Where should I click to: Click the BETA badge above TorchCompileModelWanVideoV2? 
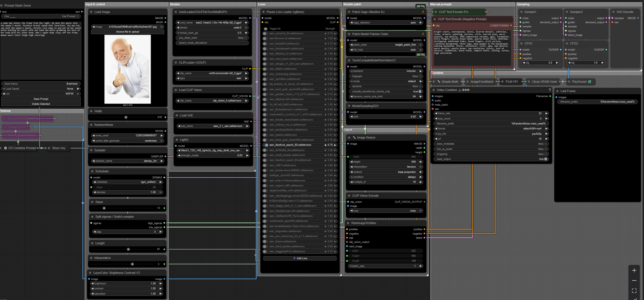[420, 55]
